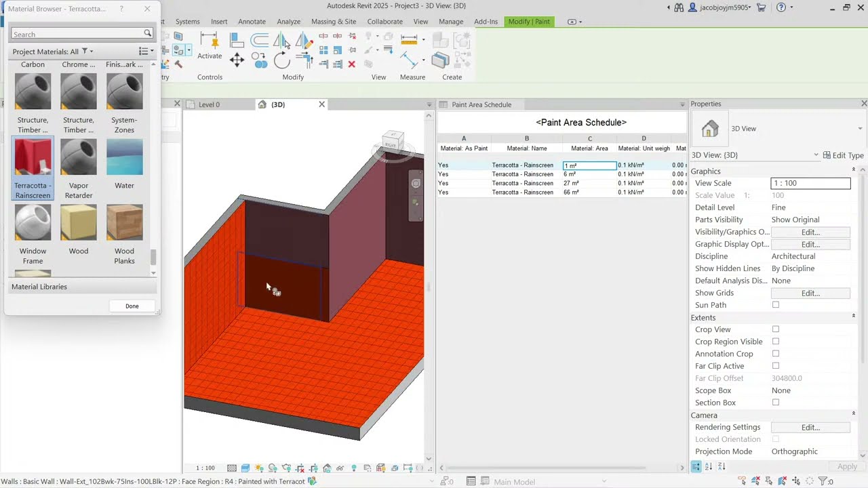The height and width of the screenshot is (488, 868).
Task: Open the Collaborate ribbon tab
Action: coord(384,22)
